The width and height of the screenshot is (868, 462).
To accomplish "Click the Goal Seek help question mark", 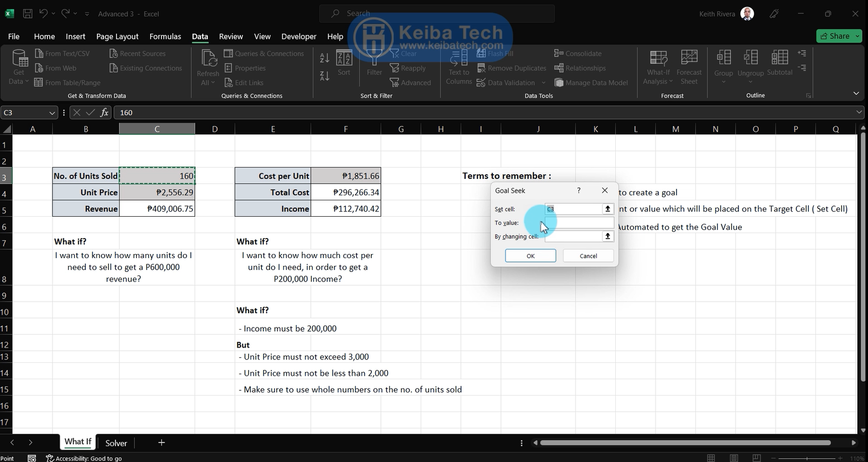I will [578, 190].
